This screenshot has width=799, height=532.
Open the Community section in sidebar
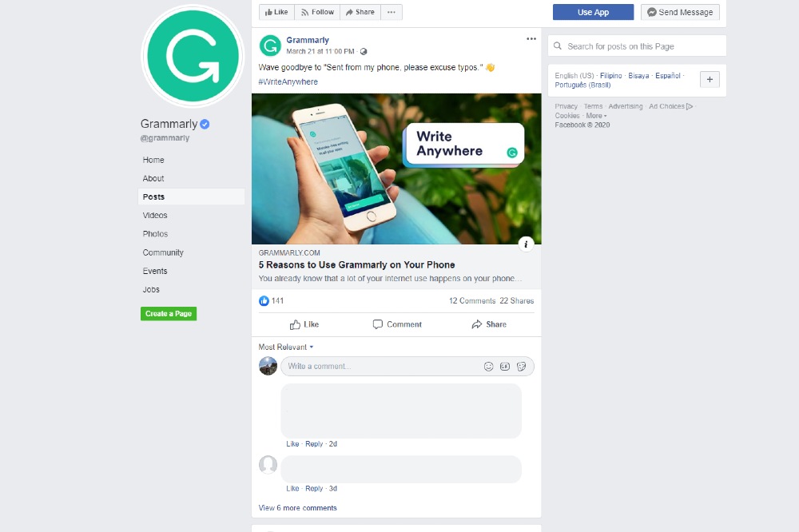163,252
